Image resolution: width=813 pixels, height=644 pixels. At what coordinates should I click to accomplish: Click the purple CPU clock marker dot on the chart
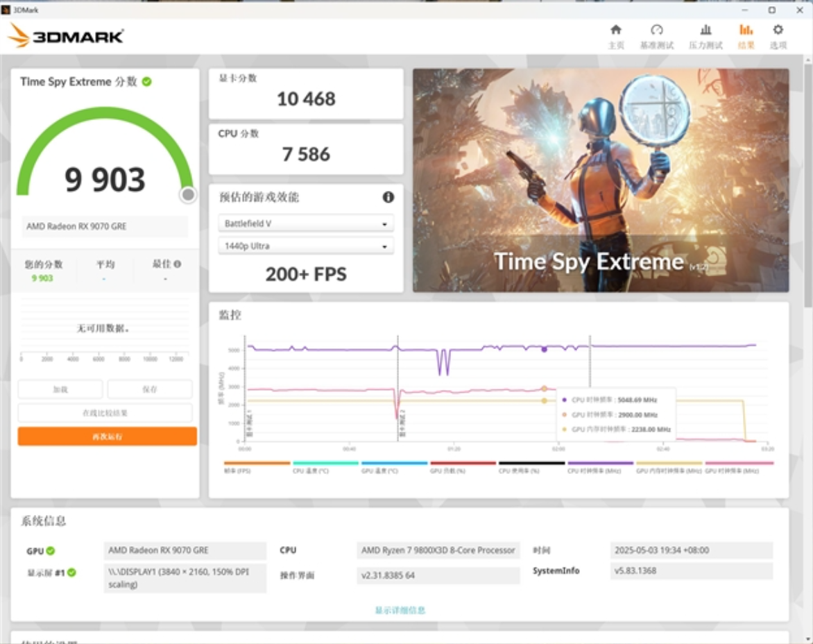tap(544, 350)
